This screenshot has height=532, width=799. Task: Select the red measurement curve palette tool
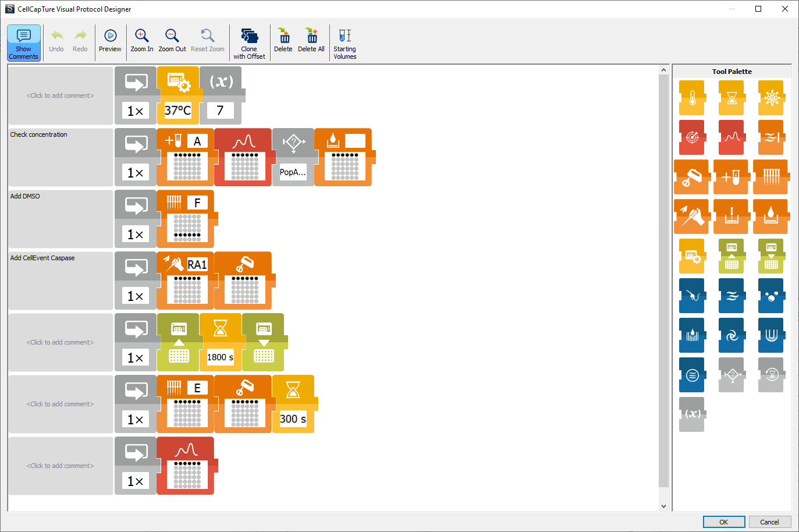(731, 137)
